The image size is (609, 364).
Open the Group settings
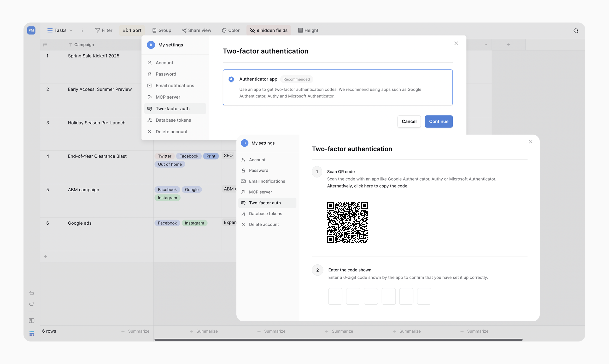click(x=162, y=30)
